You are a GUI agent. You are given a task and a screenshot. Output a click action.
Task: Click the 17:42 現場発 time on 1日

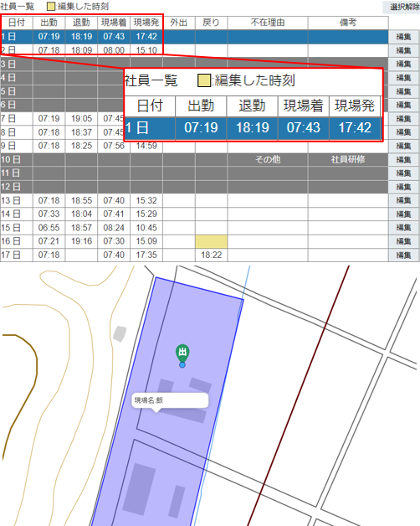coord(146,37)
